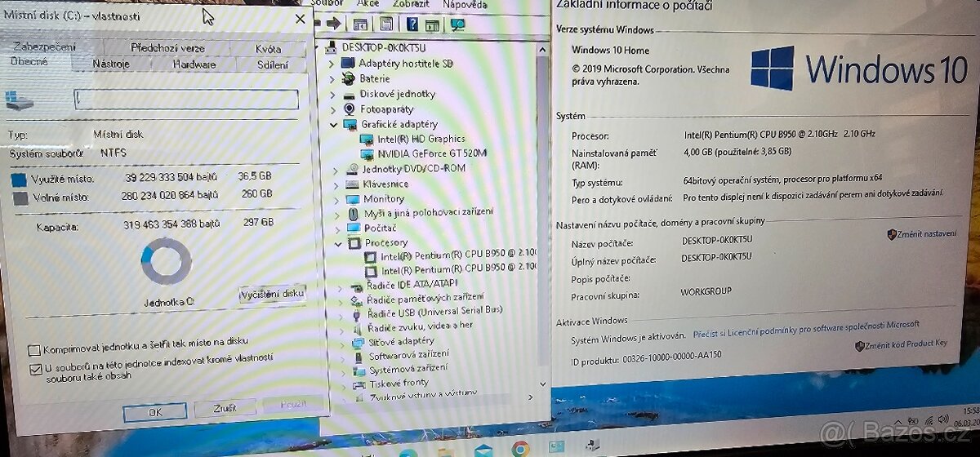Select the Intel(R) HD Graphics adapter icon
The width and height of the screenshot is (980, 457).
366,140
